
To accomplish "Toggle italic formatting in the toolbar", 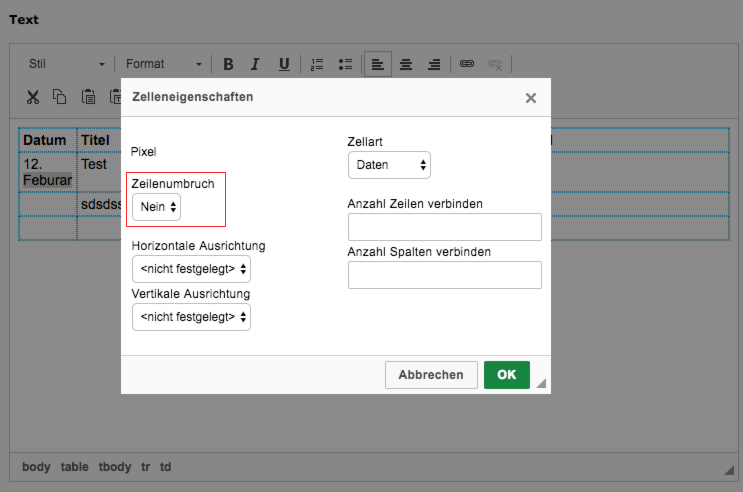I will pyautogui.click(x=255, y=64).
